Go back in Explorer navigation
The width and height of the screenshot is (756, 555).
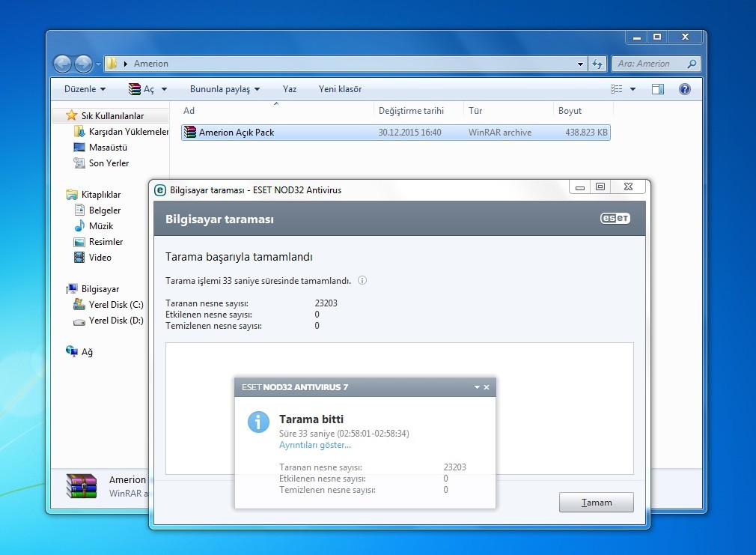pos(62,64)
